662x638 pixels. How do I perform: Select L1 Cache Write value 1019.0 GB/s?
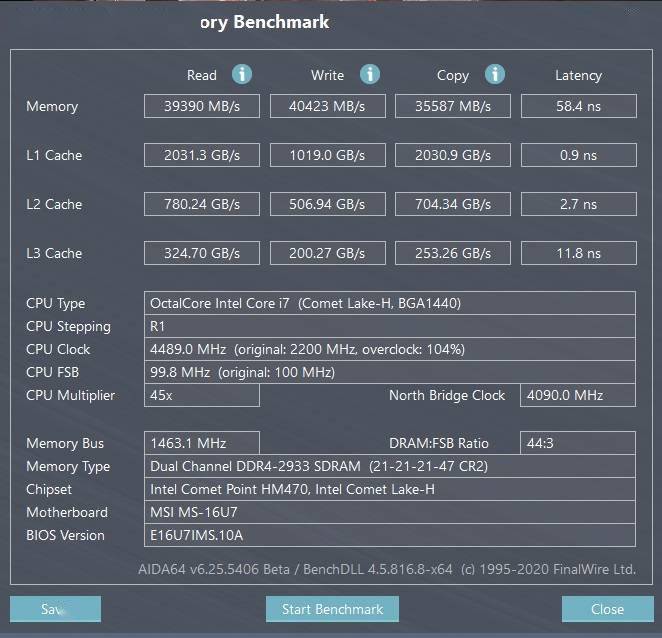point(328,155)
